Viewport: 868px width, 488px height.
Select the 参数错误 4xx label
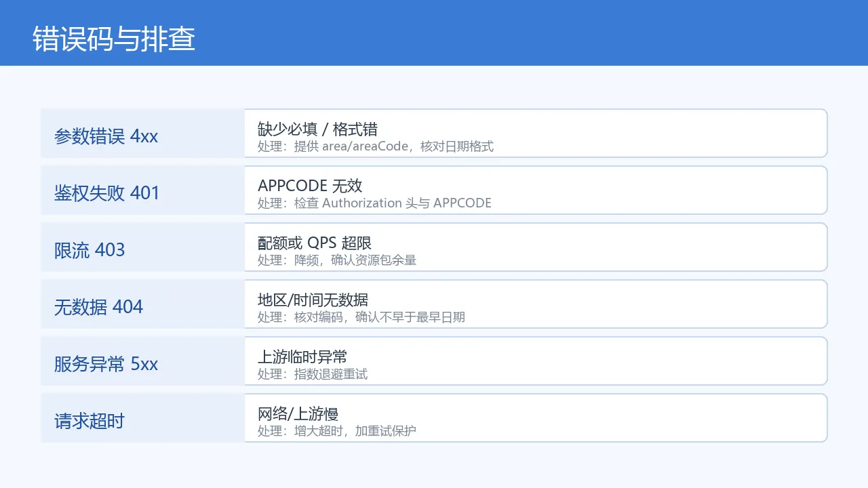click(x=106, y=136)
